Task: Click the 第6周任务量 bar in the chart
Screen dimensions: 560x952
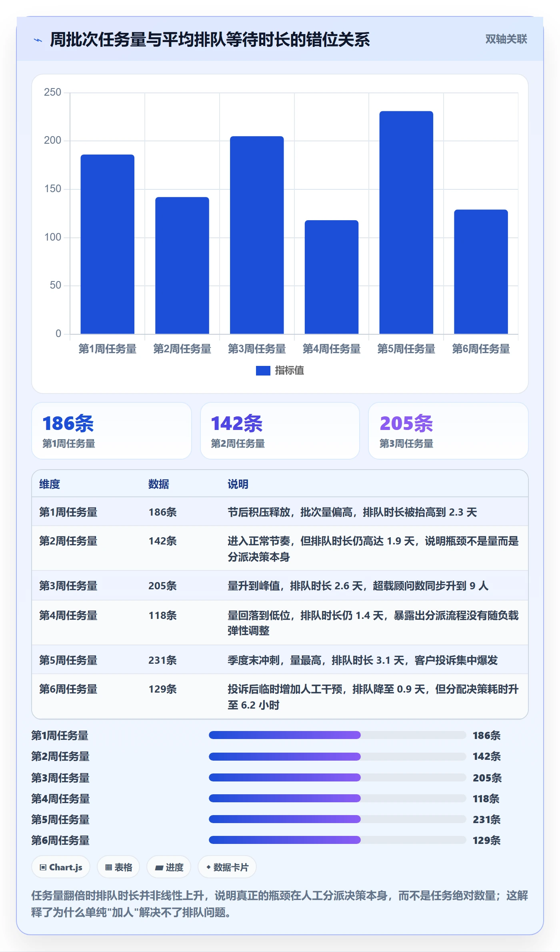Action: click(x=481, y=272)
